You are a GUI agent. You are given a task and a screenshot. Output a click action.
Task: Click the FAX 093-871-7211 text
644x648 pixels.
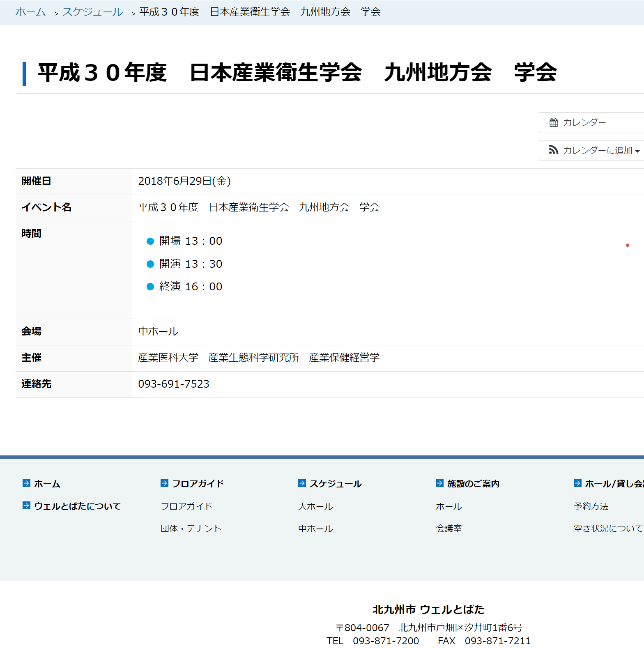click(484, 641)
